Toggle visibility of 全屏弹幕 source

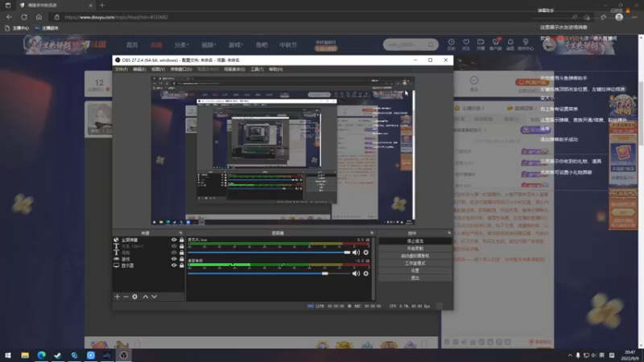click(x=174, y=240)
